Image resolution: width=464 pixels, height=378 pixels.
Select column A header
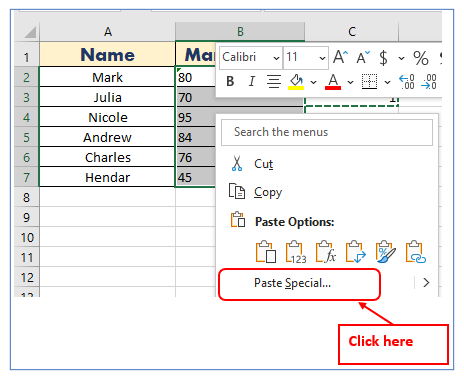(x=107, y=32)
